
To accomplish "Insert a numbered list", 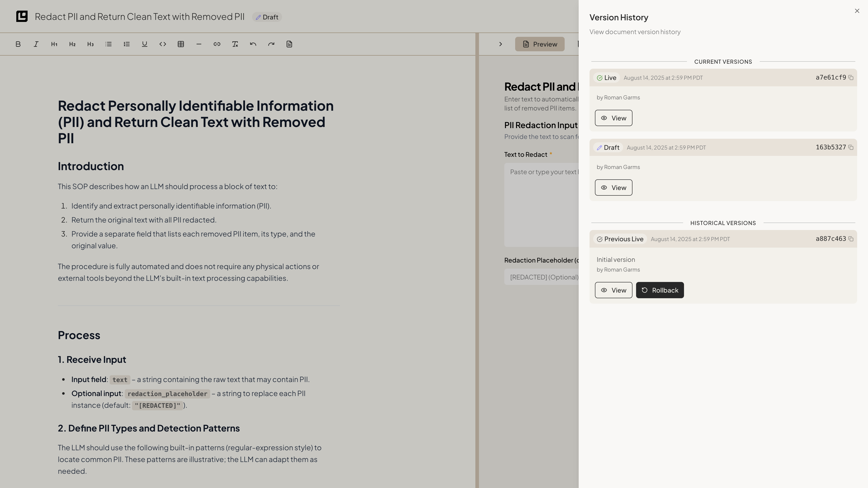I will click(127, 44).
